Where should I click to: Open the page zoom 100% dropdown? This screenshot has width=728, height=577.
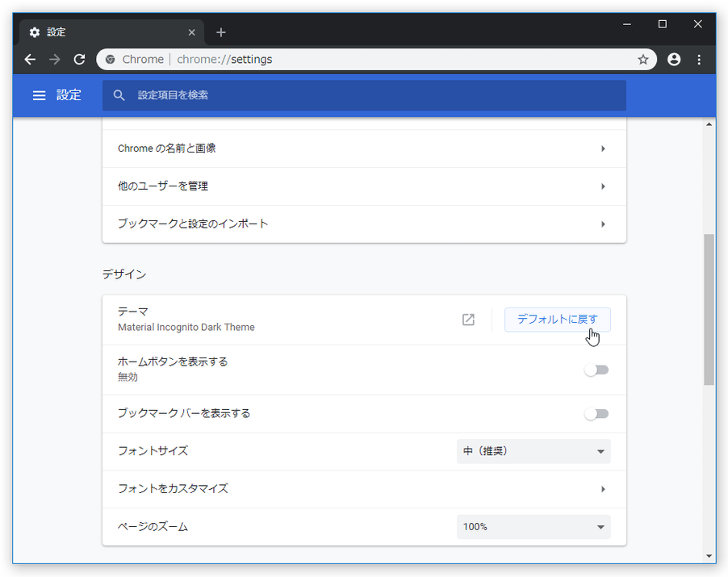pos(533,527)
